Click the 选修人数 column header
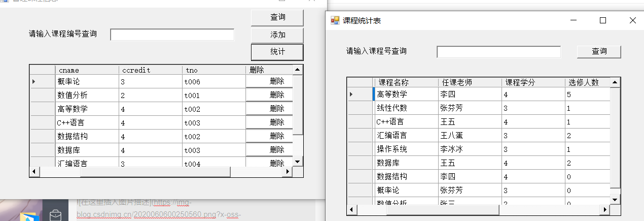644x221 pixels. pyautogui.click(x=587, y=82)
